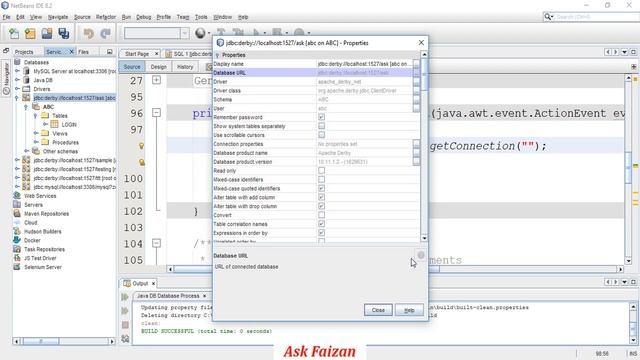Toggle the Read only checkbox
The image size is (640, 360).
coord(322,171)
